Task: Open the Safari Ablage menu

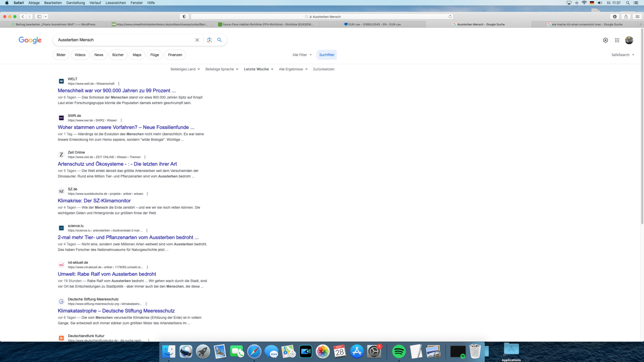Action: [34, 3]
